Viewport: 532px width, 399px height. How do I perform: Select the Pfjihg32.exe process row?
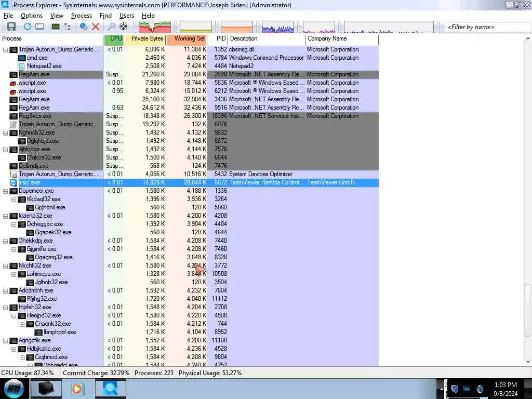click(189, 299)
